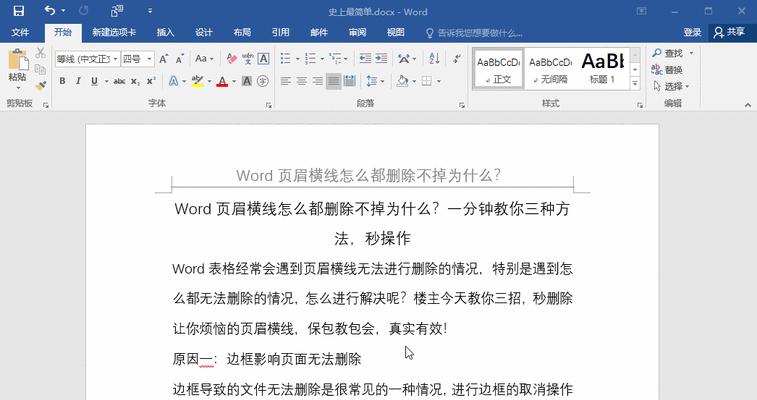
Task: Center align text
Action: tap(302, 81)
